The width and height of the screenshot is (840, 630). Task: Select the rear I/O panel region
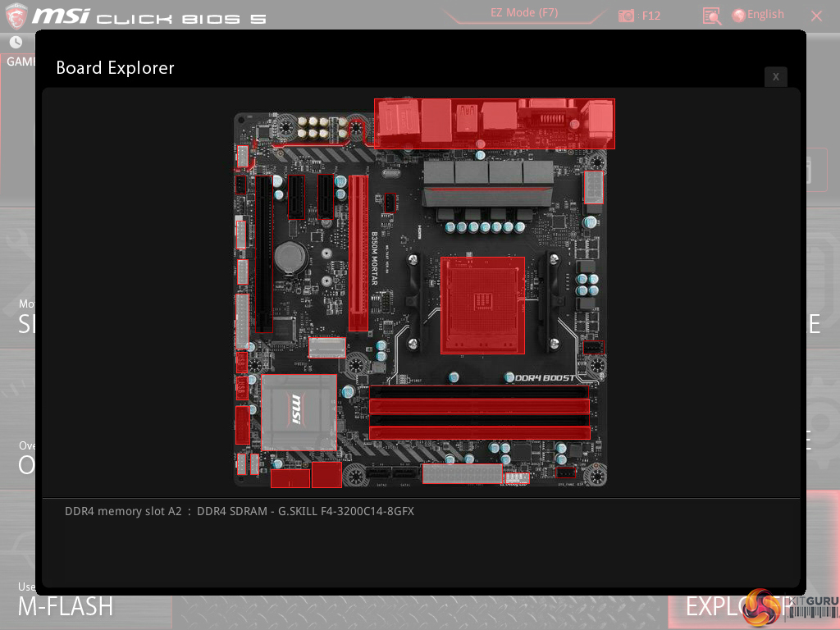[x=494, y=124]
